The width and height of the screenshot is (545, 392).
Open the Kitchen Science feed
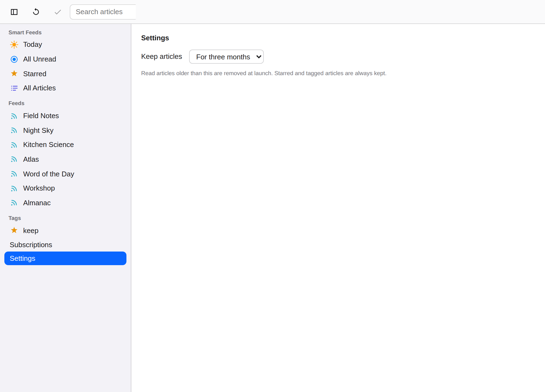click(65, 145)
